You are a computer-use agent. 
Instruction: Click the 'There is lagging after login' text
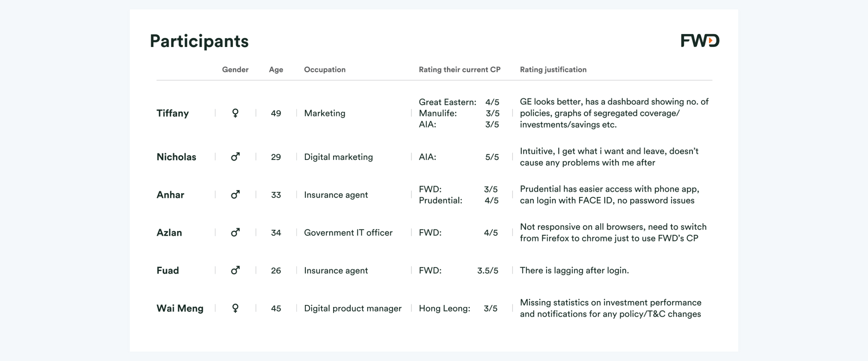574,271
